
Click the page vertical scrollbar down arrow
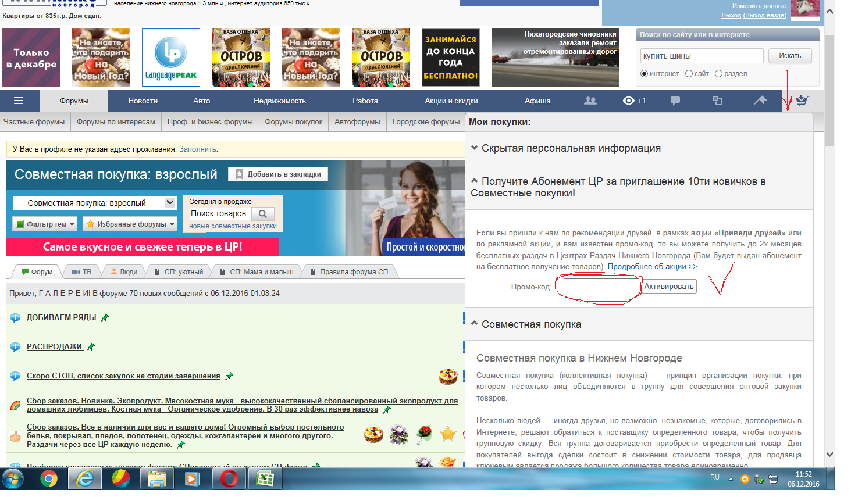[x=830, y=455]
